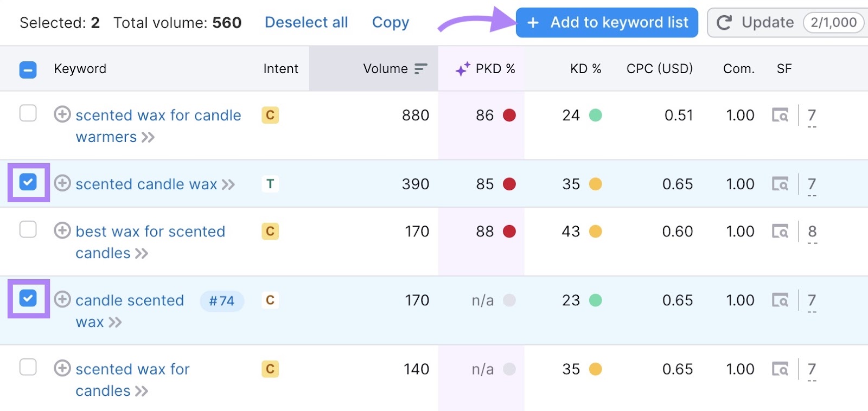Click commercial intent badge for scented wax for candles
This screenshot has height=411, width=868.
point(270,369)
